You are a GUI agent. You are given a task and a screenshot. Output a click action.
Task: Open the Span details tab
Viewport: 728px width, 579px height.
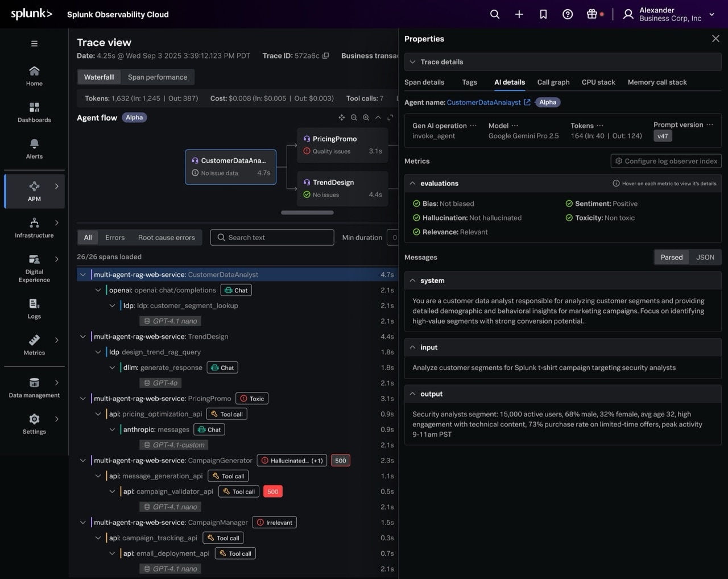tap(424, 82)
